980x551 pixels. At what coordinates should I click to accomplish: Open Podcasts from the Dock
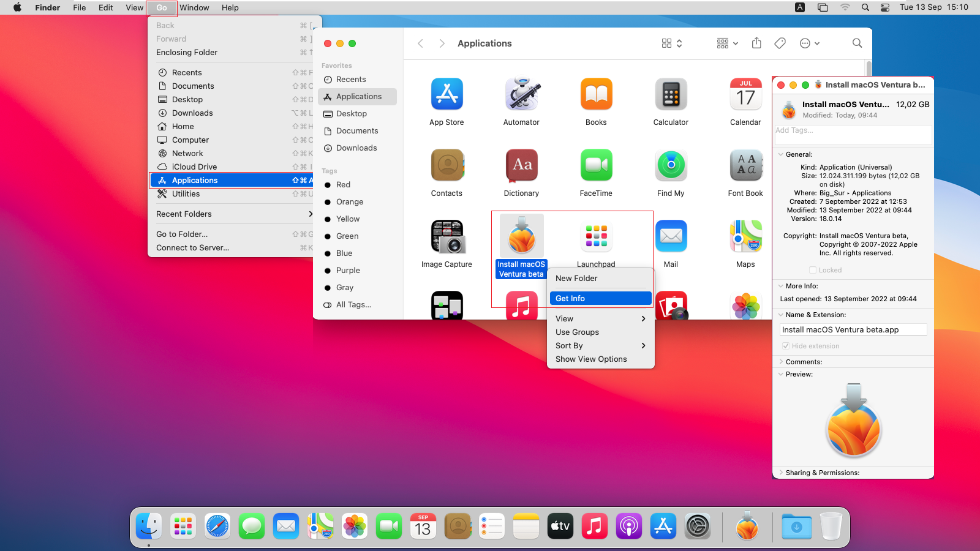(x=629, y=526)
